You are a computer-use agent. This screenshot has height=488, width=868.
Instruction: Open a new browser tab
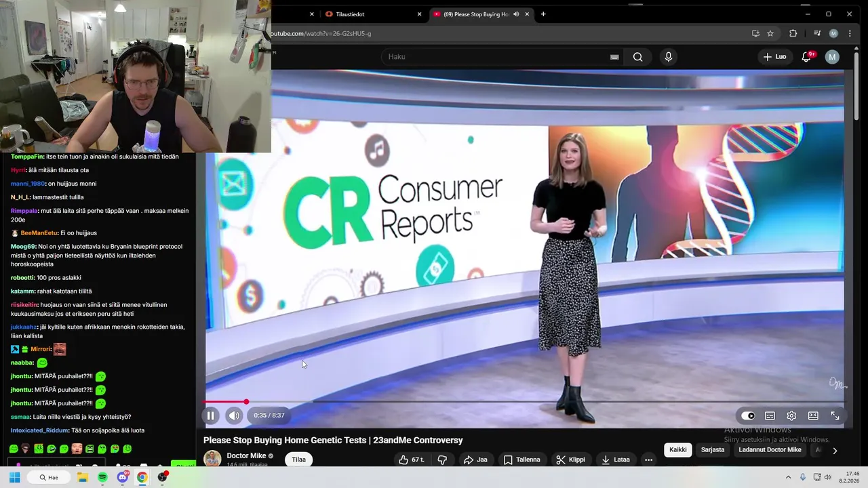tap(543, 14)
